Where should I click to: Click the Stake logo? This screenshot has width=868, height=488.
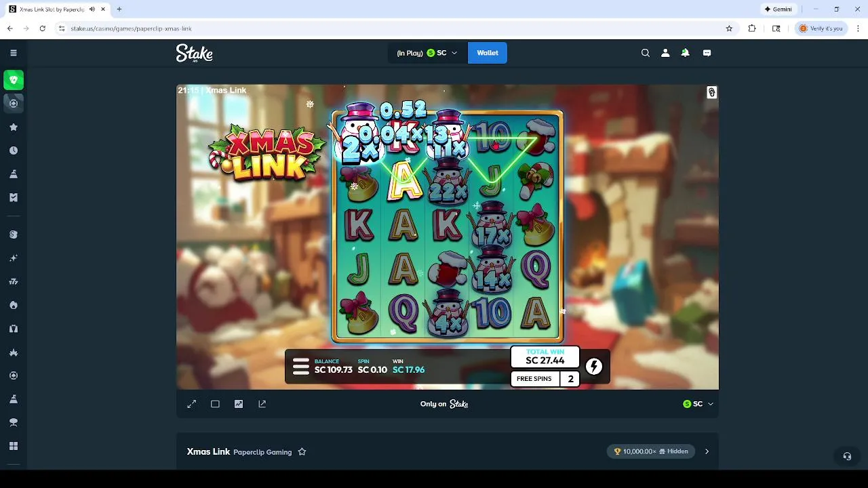(195, 53)
